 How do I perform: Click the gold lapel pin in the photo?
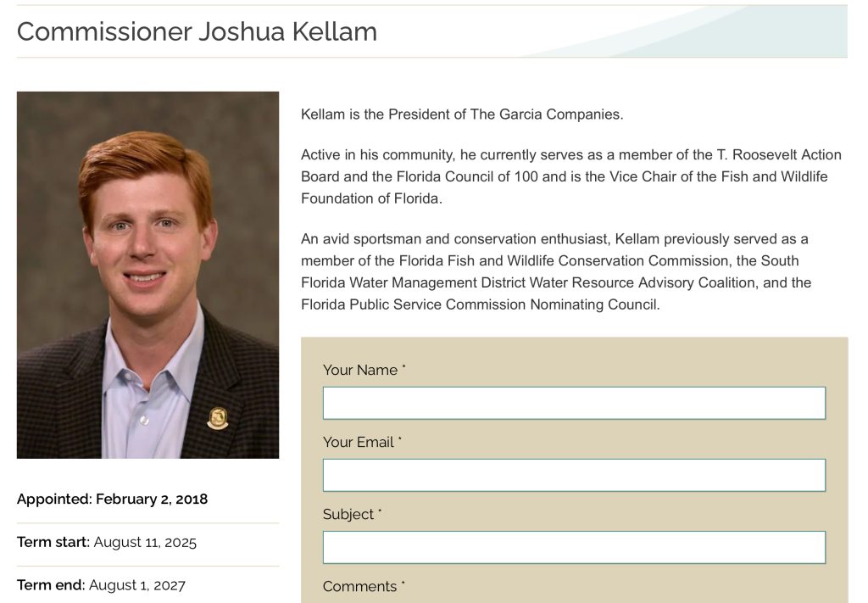(218, 417)
